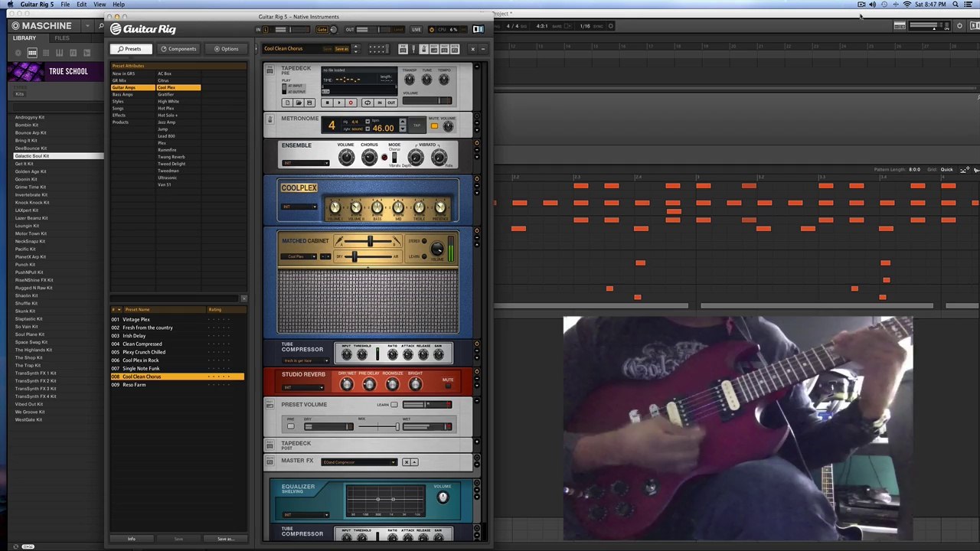The image size is (980, 551).
Task: Clear rack using X icon in toolbar
Action: click(473, 49)
